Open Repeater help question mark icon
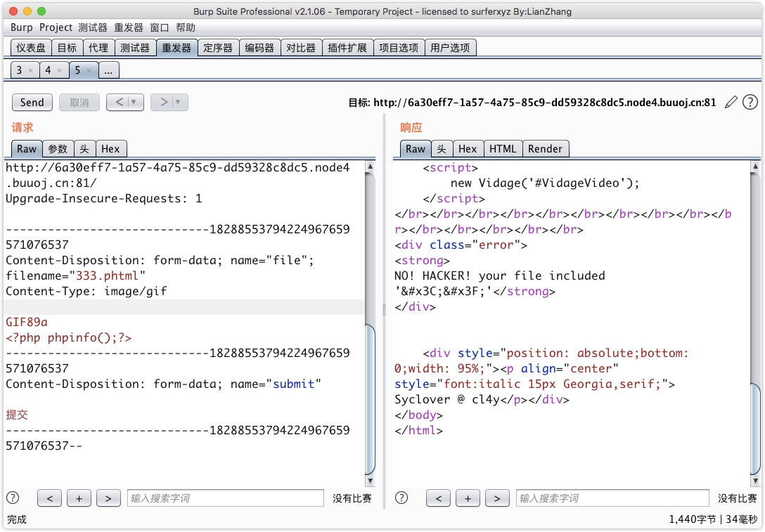Image resolution: width=765 pixels, height=532 pixels. [x=750, y=103]
